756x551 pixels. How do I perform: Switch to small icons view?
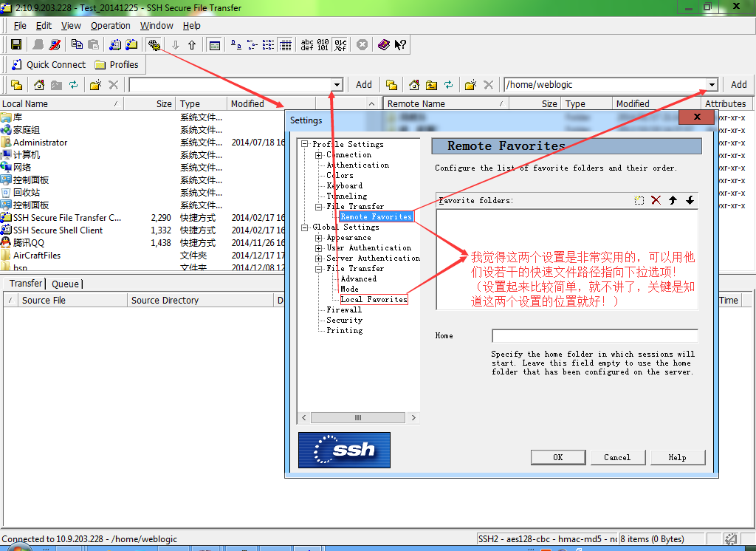click(252, 45)
